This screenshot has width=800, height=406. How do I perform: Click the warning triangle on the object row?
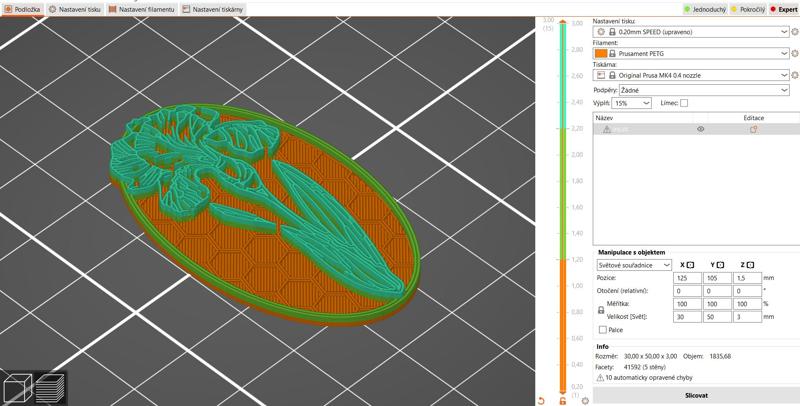(607, 130)
